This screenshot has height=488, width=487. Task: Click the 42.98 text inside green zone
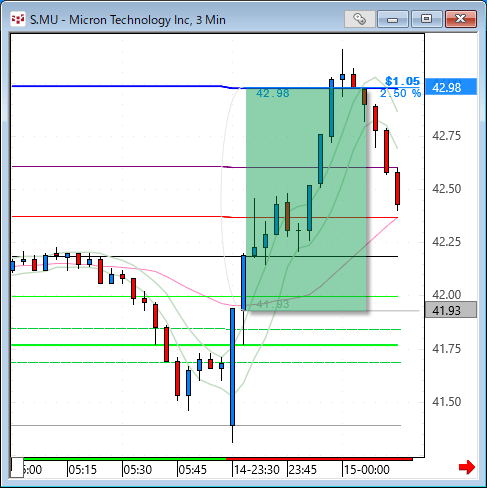coord(273,93)
